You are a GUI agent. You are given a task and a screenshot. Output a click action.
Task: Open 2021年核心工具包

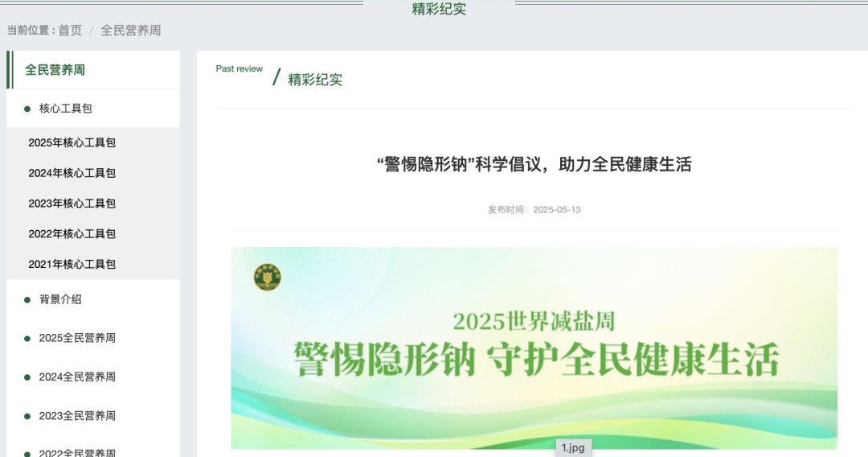[72, 264]
